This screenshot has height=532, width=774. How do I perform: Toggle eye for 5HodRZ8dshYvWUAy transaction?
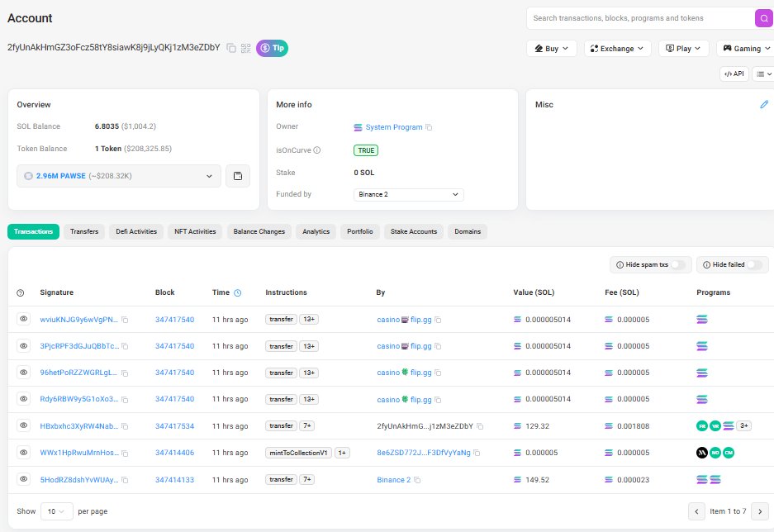(23, 479)
